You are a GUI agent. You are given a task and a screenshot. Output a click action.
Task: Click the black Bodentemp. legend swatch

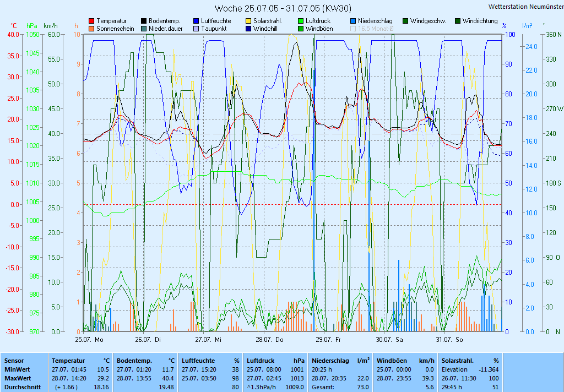144,21
